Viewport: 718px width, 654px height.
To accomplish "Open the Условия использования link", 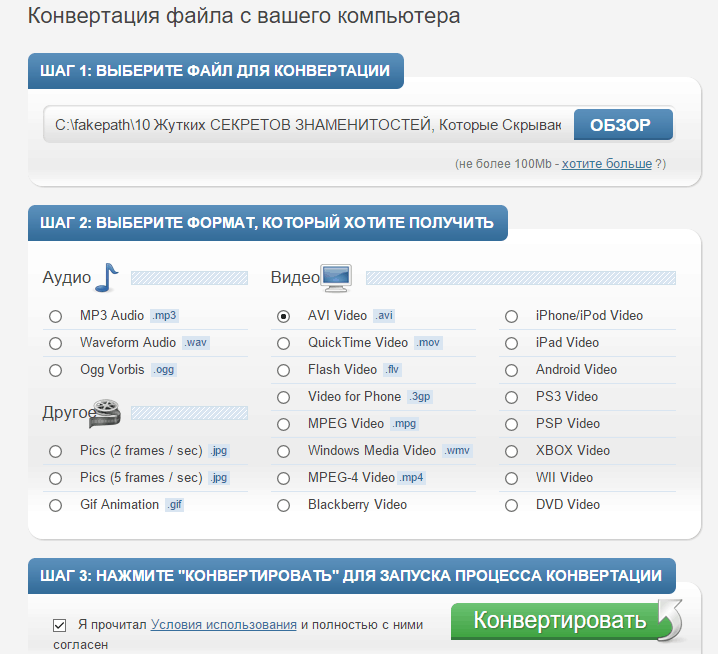I will 223,624.
